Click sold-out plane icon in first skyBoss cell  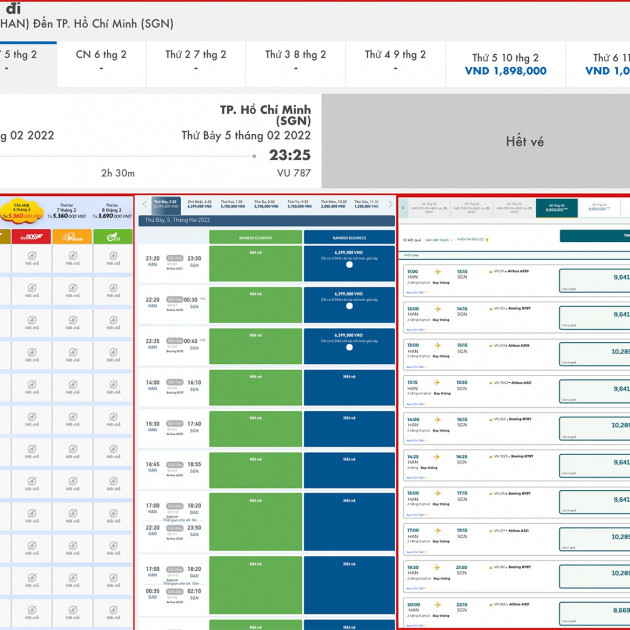coord(32,256)
